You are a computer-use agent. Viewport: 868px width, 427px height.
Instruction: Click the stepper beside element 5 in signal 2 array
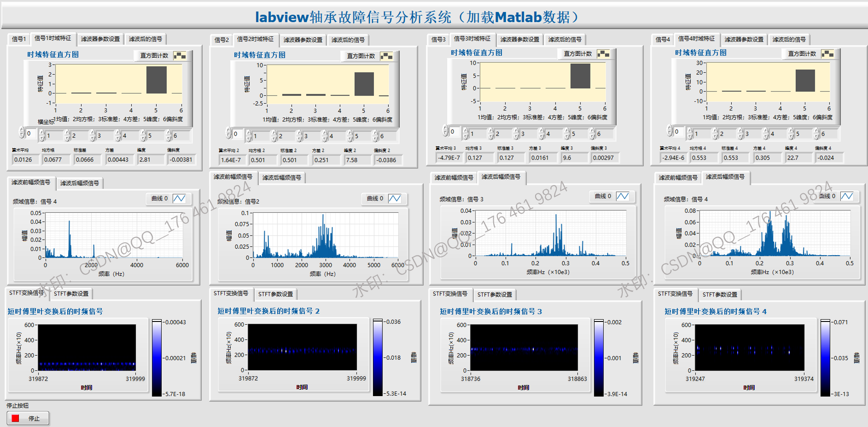pyautogui.click(x=350, y=136)
